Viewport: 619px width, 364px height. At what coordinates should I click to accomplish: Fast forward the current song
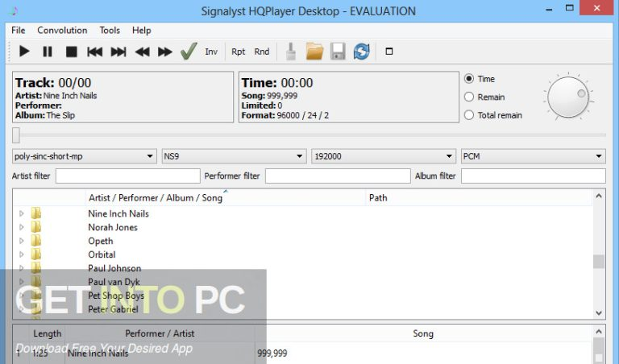(165, 52)
